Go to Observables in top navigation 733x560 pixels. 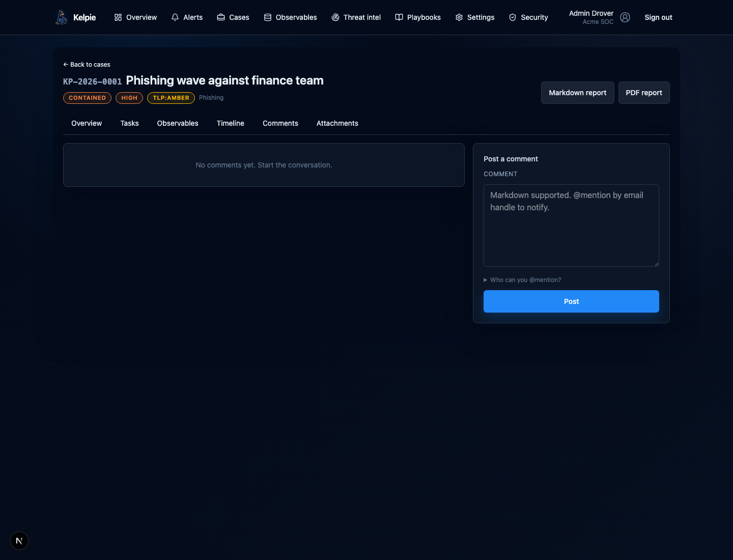(290, 17)
